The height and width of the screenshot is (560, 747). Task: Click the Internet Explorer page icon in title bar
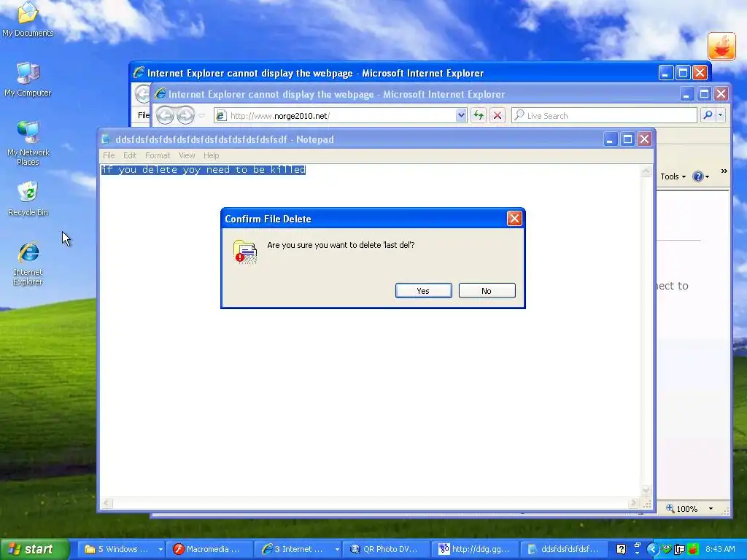[160, 94]
